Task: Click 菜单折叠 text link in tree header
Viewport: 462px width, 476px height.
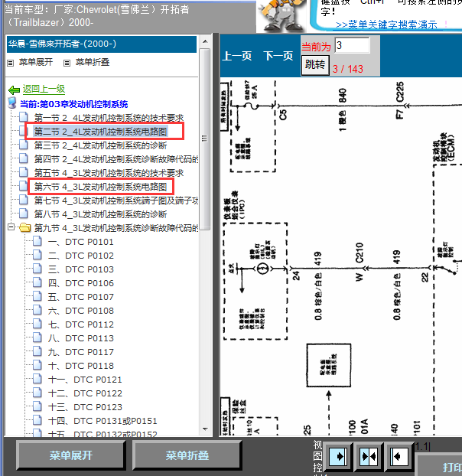Action: tap(93, 62)
